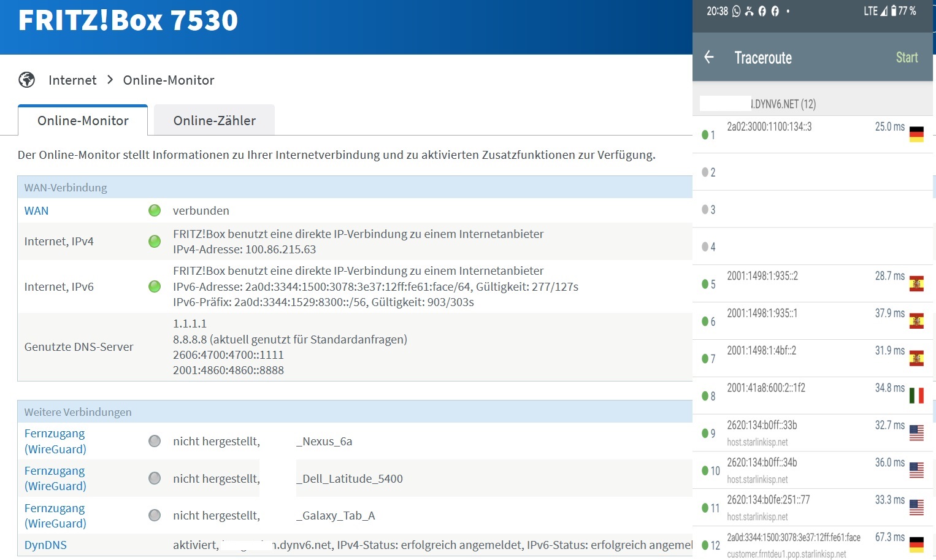Click green dot of traceroute hop 1
Viewport: 936px width, 560px height.
[x=705, y=135]
